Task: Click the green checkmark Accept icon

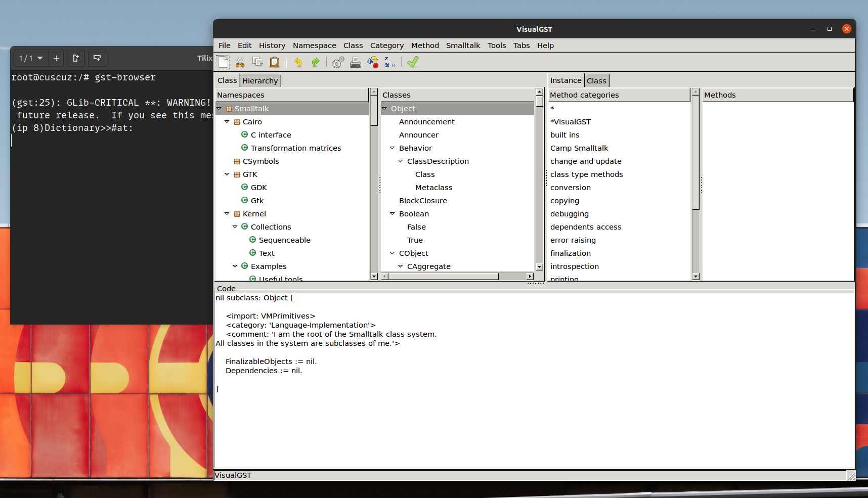Action: pos(413,62)
